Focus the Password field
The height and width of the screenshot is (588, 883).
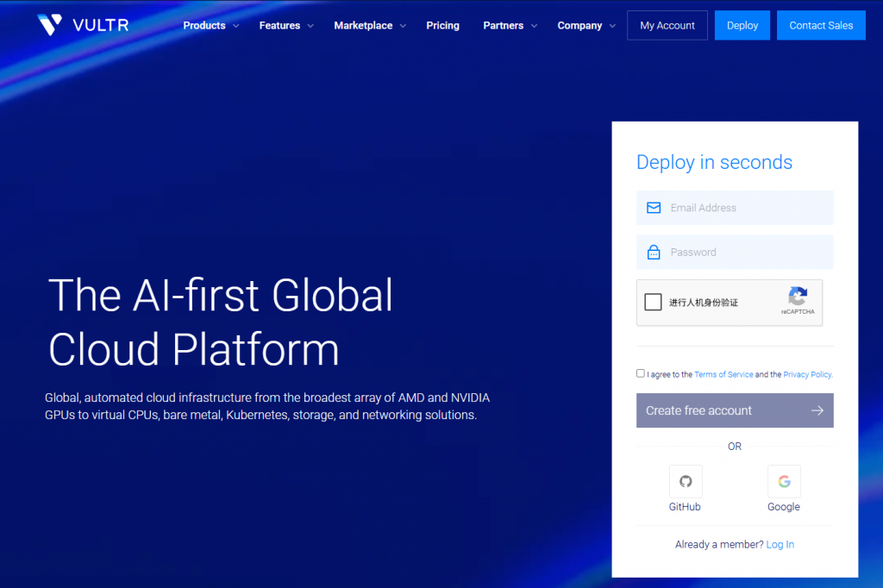pos(735,253)
